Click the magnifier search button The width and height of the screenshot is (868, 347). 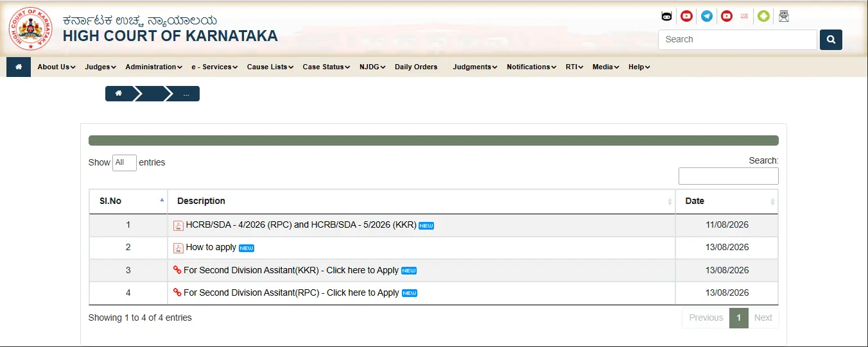[x=831, y=40]
